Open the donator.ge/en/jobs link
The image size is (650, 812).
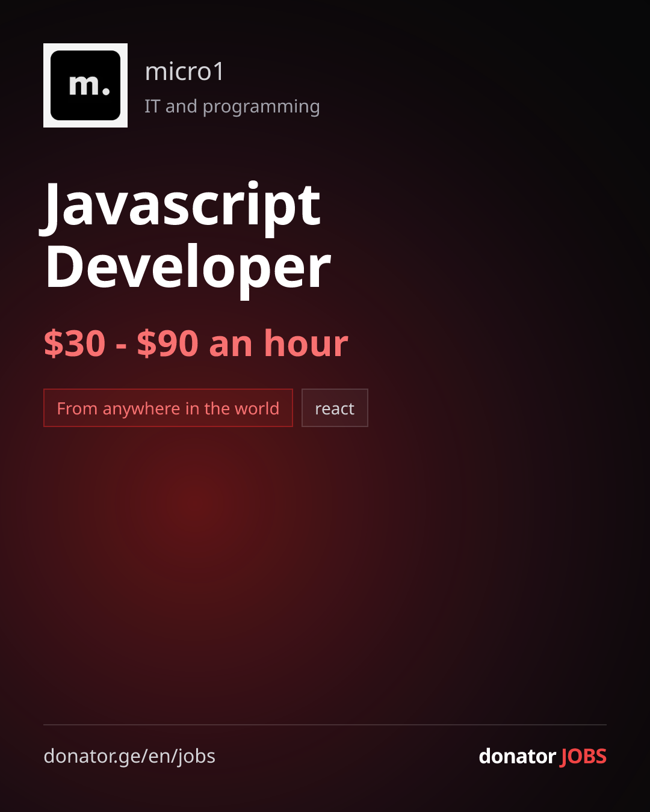click(x=129, y=756)
